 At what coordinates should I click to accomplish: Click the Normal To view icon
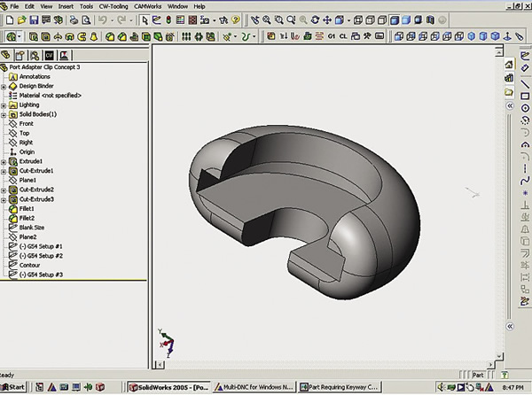507,36
